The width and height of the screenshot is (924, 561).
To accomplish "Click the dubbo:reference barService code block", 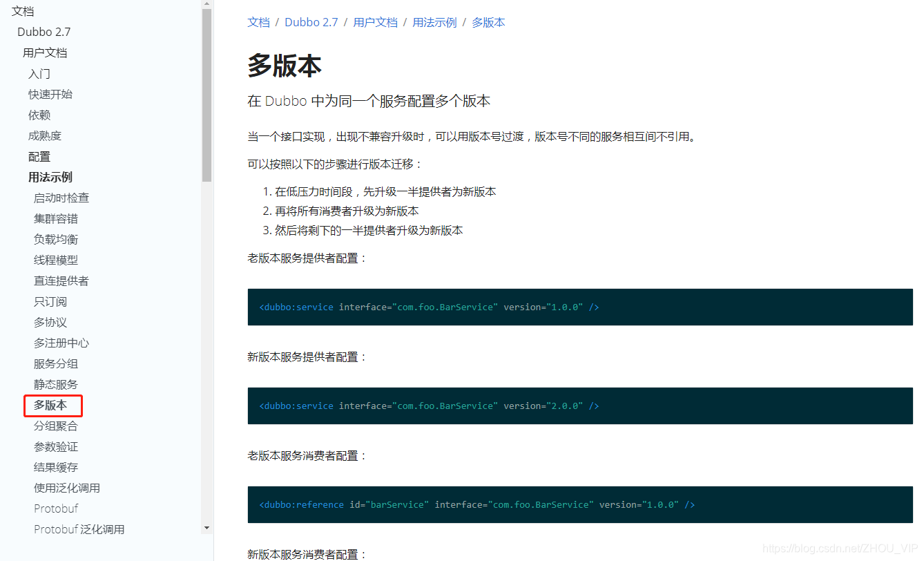I will pyautogui.click(x=580, y=505).
